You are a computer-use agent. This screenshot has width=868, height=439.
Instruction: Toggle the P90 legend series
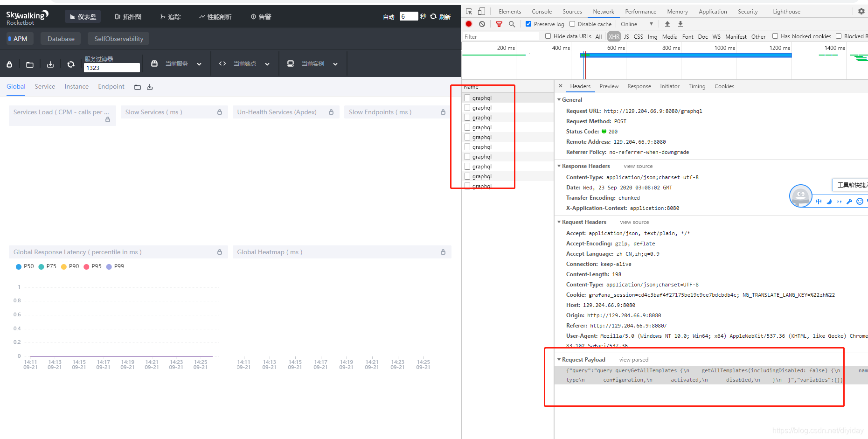point(70,266)
